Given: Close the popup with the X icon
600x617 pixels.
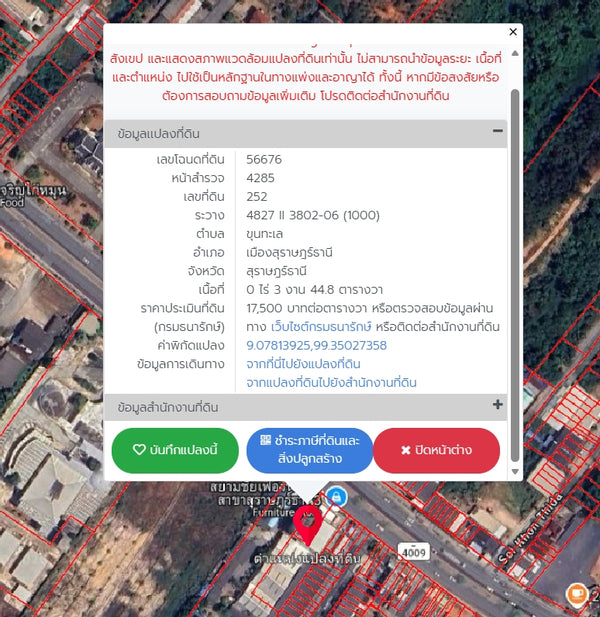Looking at the screenshot, I should (513, 32).
